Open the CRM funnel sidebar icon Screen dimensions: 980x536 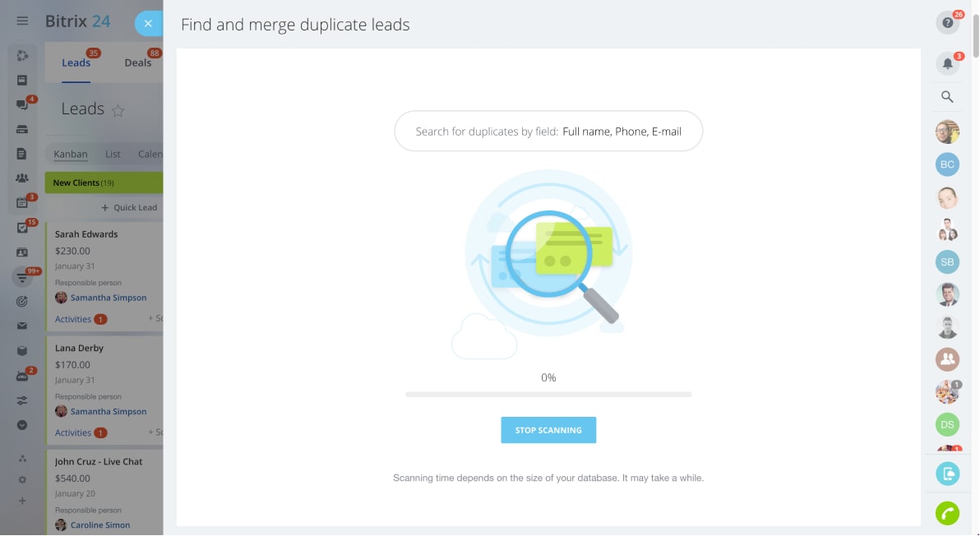tap(22, 277)
